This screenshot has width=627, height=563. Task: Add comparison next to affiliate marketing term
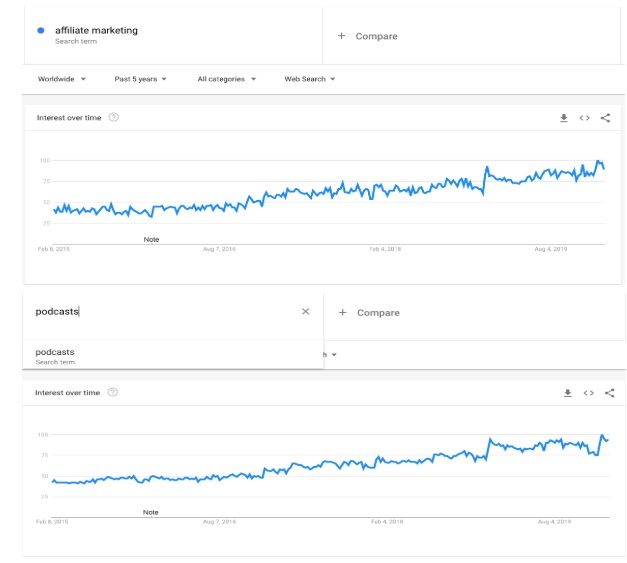click(x=367, y=36)
